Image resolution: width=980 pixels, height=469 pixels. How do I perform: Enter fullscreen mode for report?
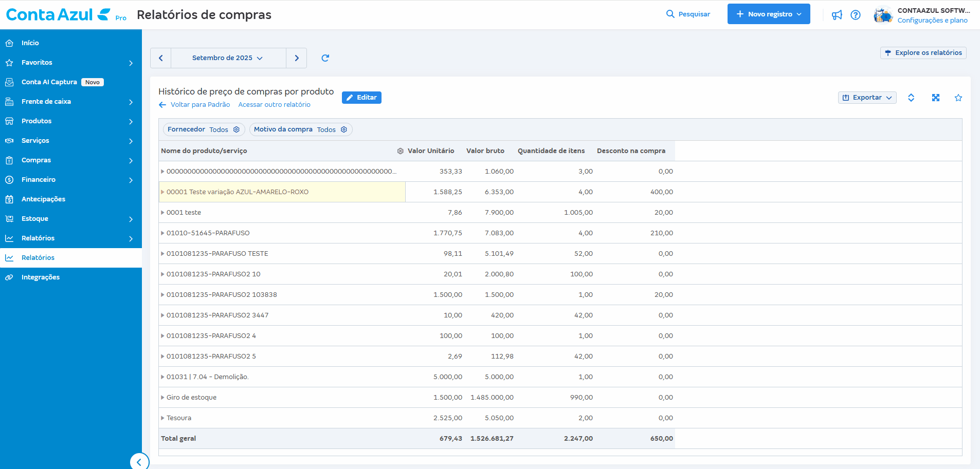936,98
